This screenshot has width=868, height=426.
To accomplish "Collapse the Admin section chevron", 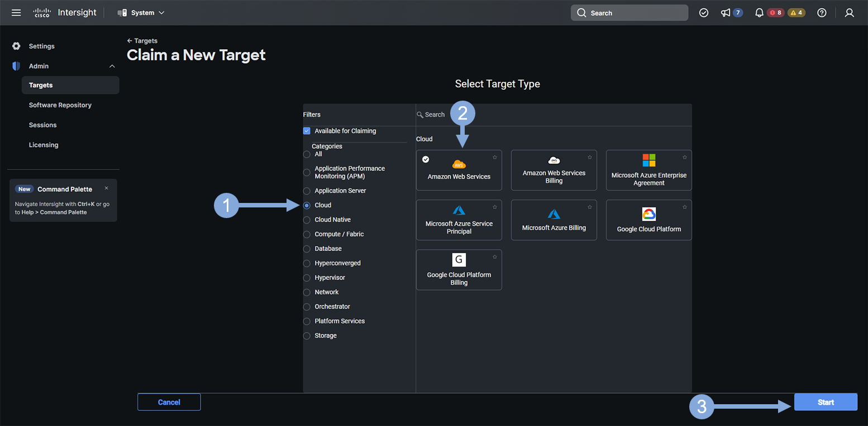I will tap(112, 66).
